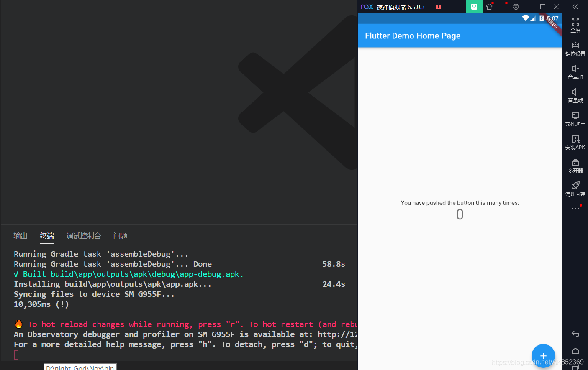
Task: Click the clean memory rocket icon (清理内存)
Action: pyautogui.click(x=575, y=185)
